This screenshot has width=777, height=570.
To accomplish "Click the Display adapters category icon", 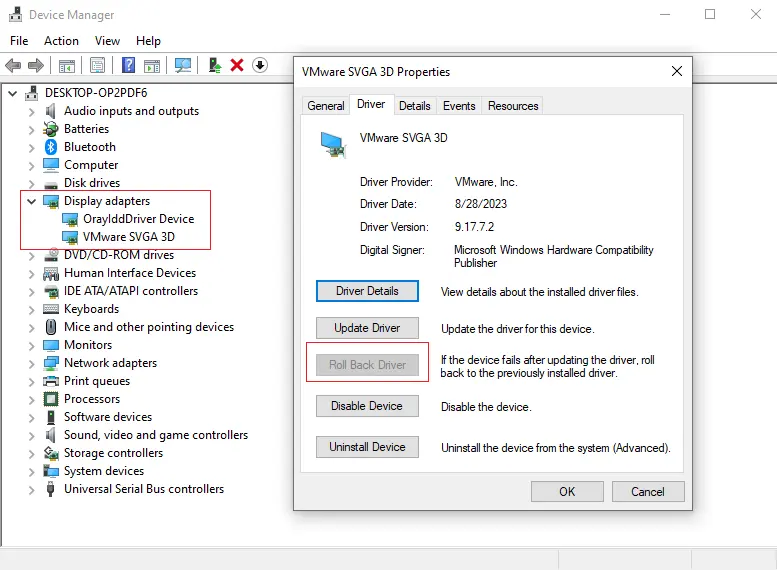I will click(x=51, y=201).
